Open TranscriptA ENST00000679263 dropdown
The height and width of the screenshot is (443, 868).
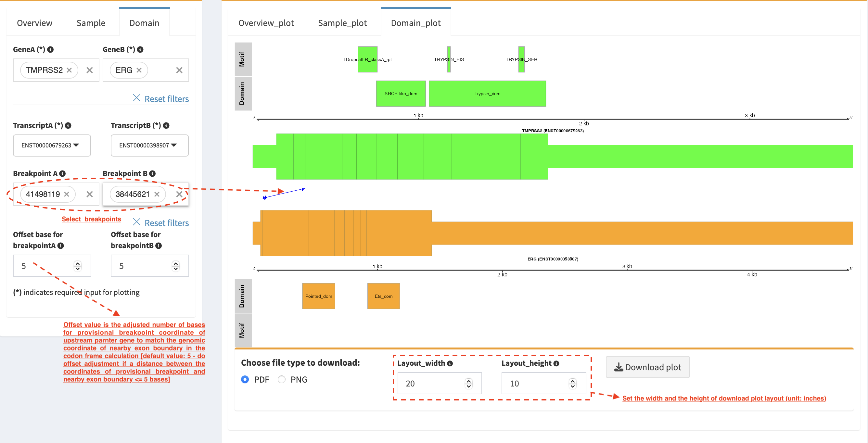tap(52, 145)
